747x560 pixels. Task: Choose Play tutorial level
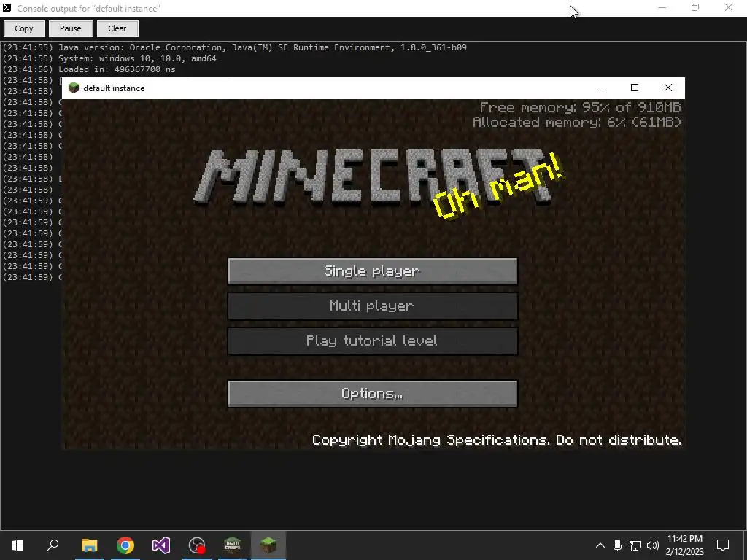(x=373, y=341)
